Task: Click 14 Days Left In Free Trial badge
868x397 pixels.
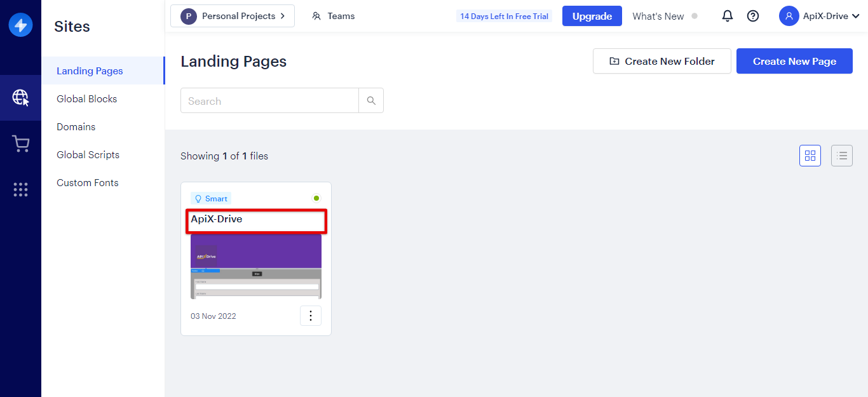Action: tap(504, 17)
